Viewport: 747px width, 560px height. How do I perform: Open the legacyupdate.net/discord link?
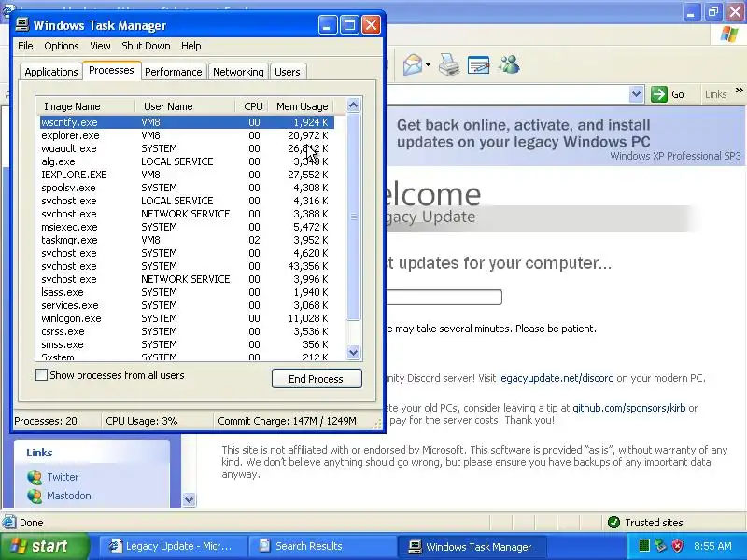[556, 378]
